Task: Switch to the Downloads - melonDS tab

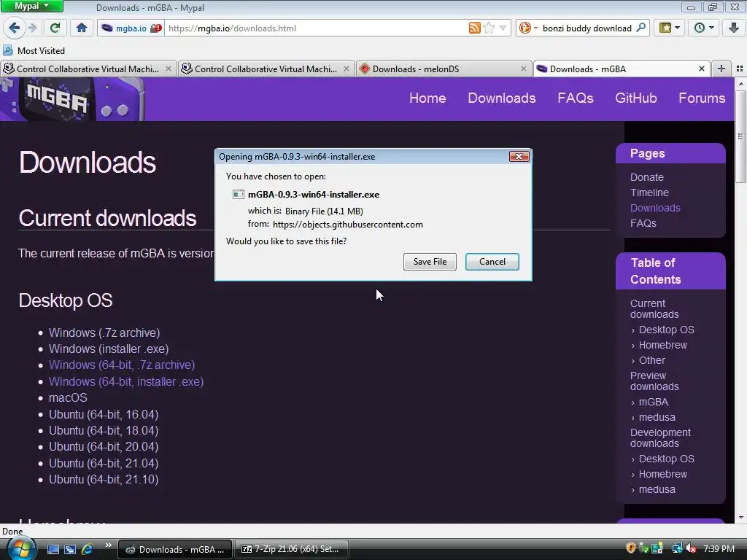Action: click(444, 69)
